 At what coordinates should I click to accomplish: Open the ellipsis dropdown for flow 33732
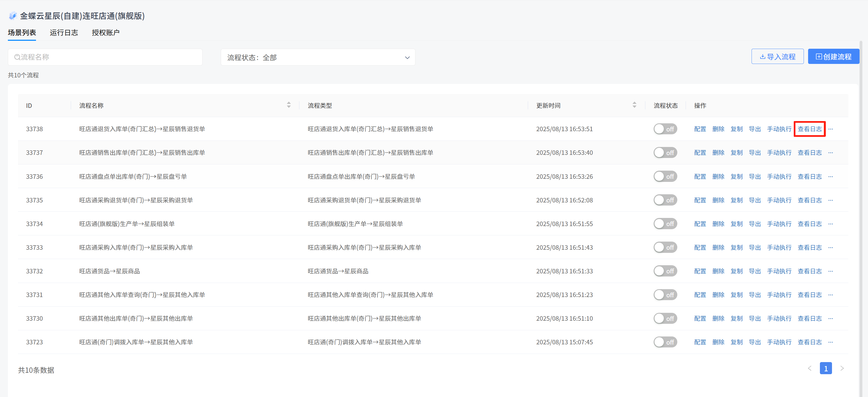pos(830,271)
